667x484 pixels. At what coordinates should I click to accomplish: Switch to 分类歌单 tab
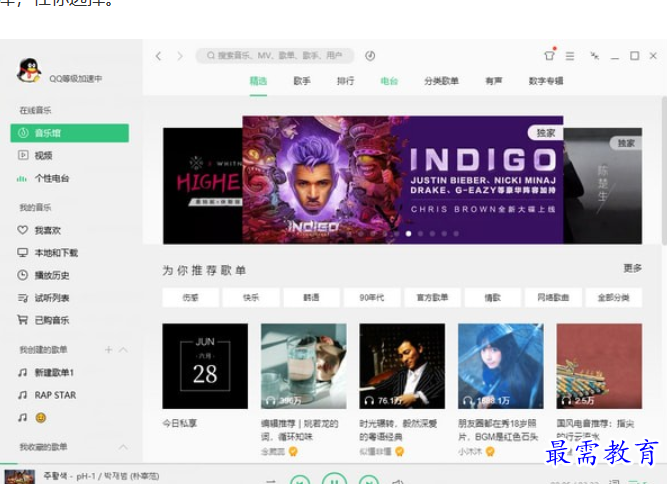pyautogui.click(x=441, y=81)
